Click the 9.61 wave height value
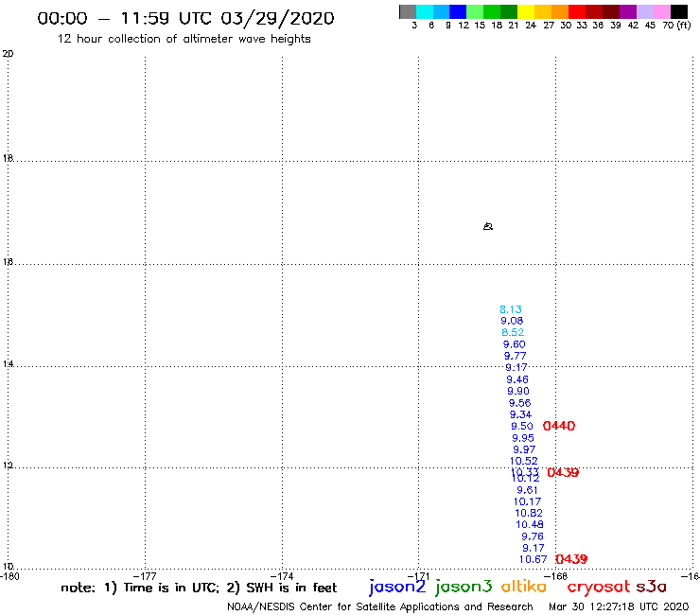Screen dimensions: 700x615 click(527, 490)
